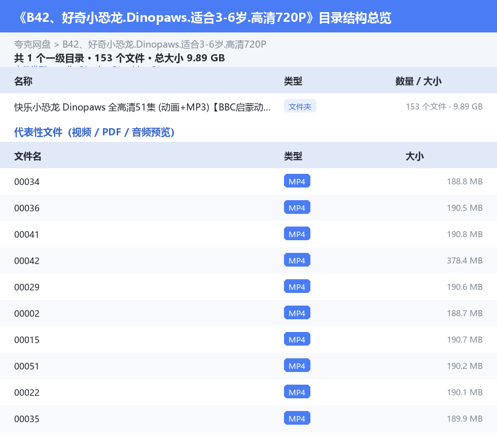Select file row 00051
The width and height of the screenshot is (497, 448).
pyautogui.click(x=248, y=365)
